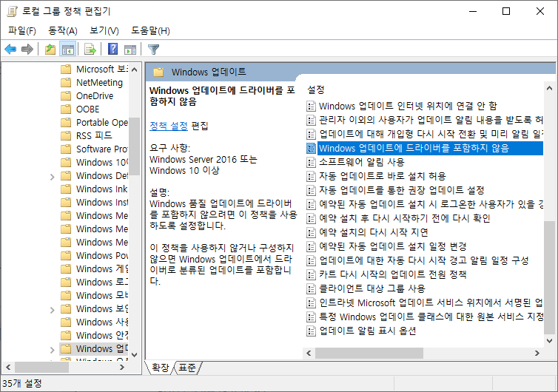558x392 pixels.
Task: Click policy icon beside 예약 설치의 다시 시작 지연
Action: tap(311, 232)
